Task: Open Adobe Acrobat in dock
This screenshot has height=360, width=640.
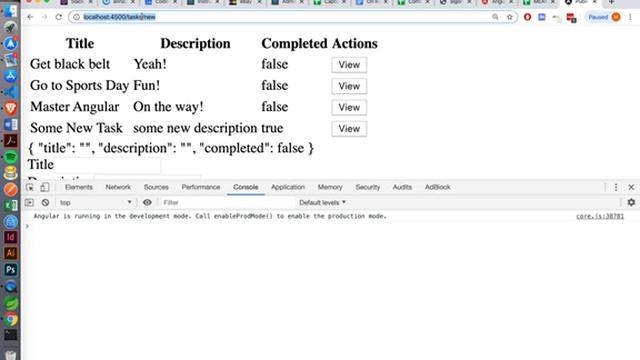Action: [11, 140]
